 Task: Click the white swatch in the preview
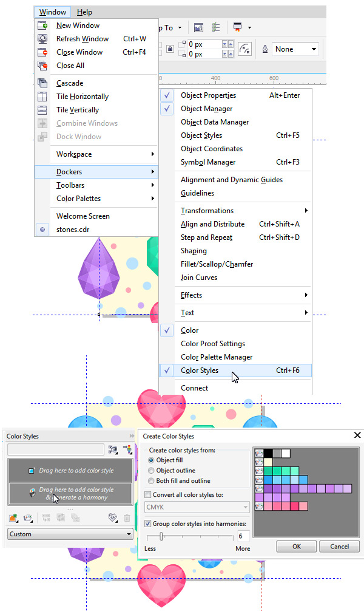286,453
